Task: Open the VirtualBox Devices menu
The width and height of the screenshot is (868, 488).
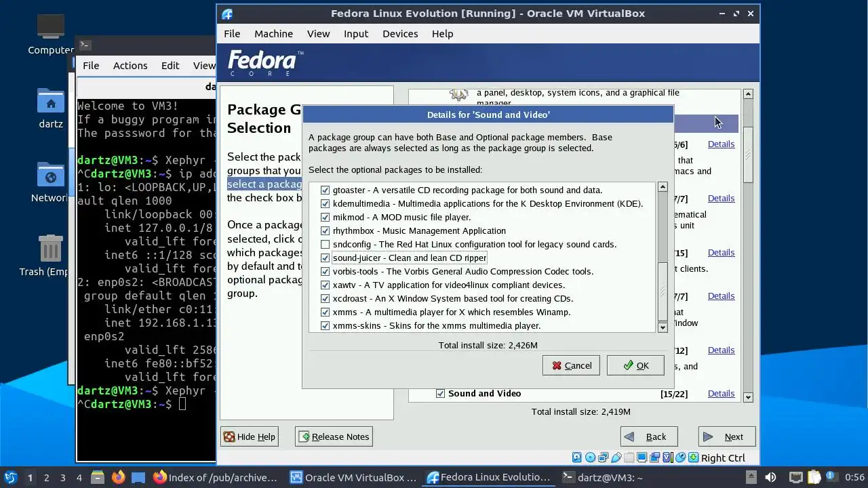Action: coord(400,33)
